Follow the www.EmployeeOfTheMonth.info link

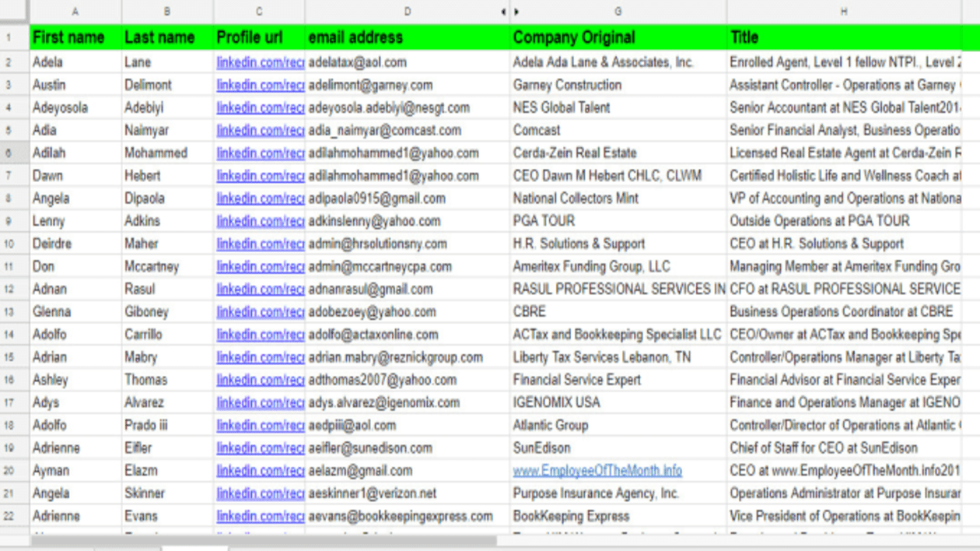coord(597,471)
